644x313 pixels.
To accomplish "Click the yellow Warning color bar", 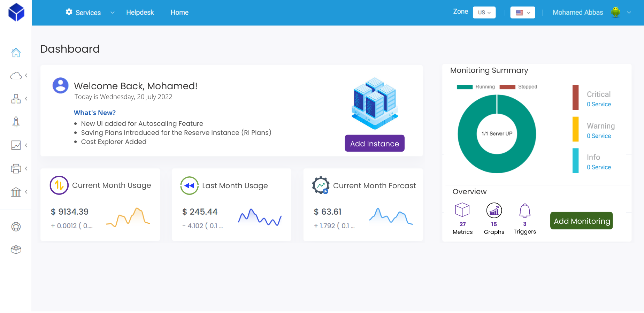I will [576, 129].
